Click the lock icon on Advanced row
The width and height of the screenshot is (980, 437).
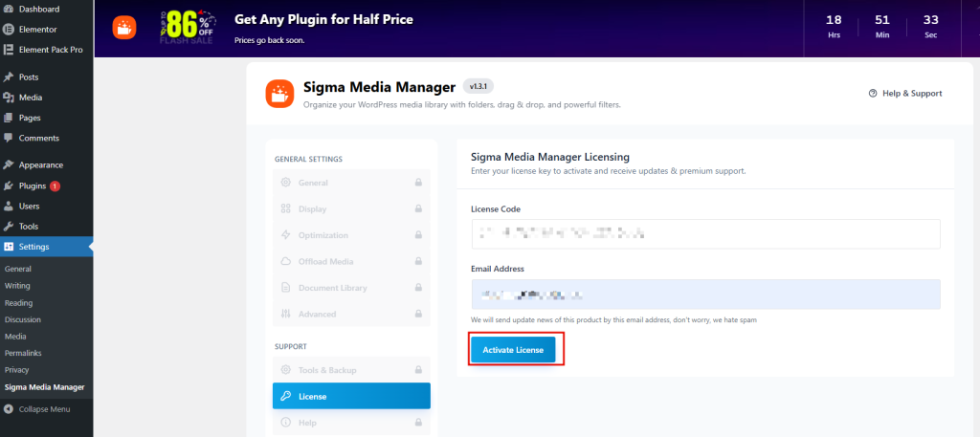pos(418,314)
